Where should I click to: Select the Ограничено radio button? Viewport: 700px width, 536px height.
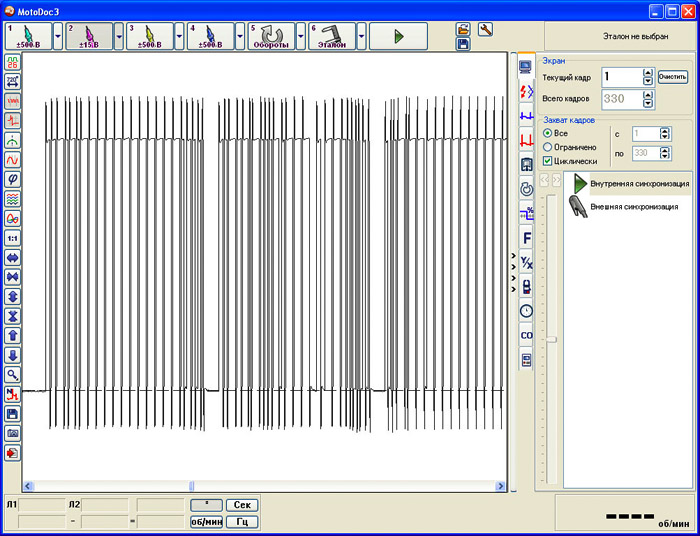(x=547, y=147)
